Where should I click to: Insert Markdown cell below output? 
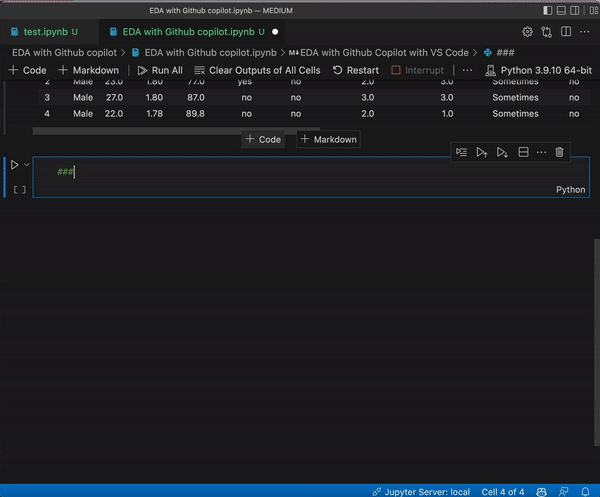329,139
